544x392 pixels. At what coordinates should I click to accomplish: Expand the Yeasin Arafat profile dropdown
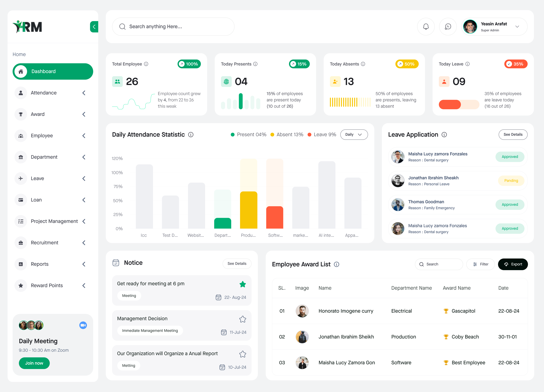pos(517,27)
